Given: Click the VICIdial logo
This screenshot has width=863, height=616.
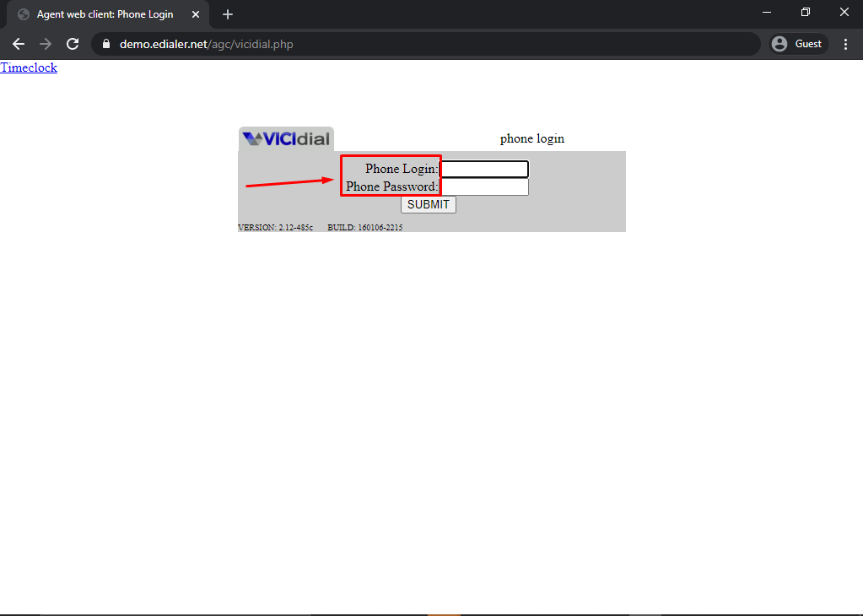Looking at the screenshot, I should 286,138.
